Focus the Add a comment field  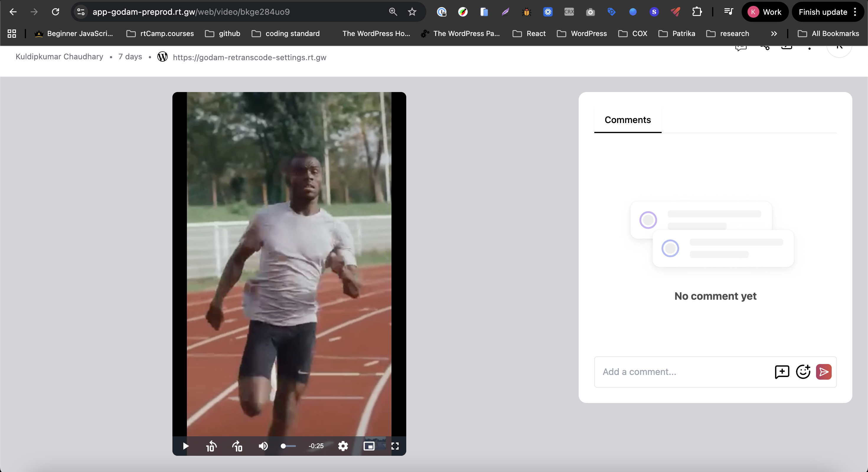[684, 372]
